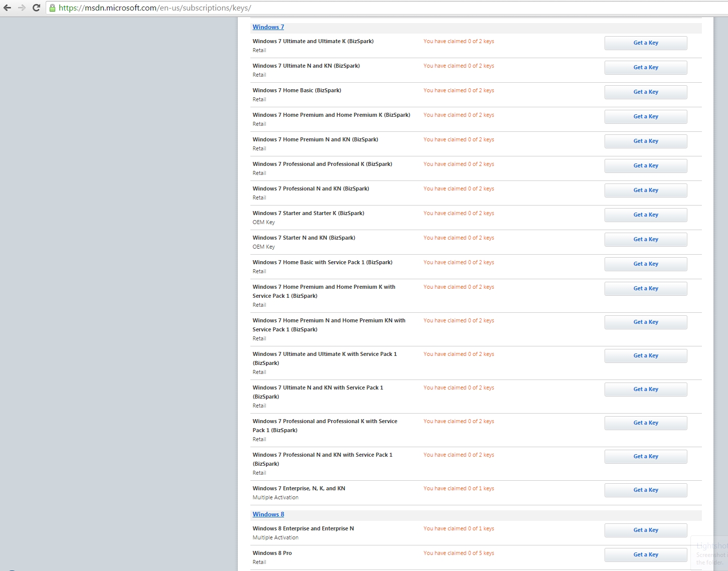This screenshot has width=728, height=571.
Task: Click the 'Windows 8 Pro' product name
Action: 272,553
